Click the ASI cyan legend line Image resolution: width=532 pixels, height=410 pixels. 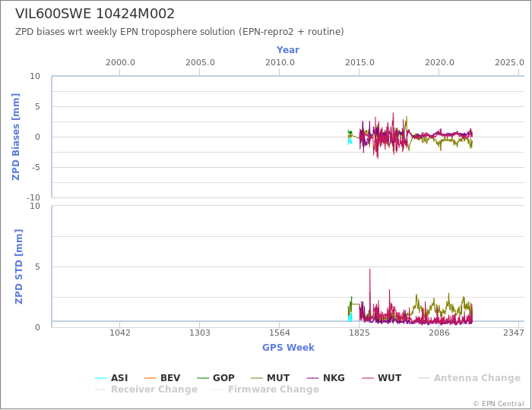(x=101, y=378)
